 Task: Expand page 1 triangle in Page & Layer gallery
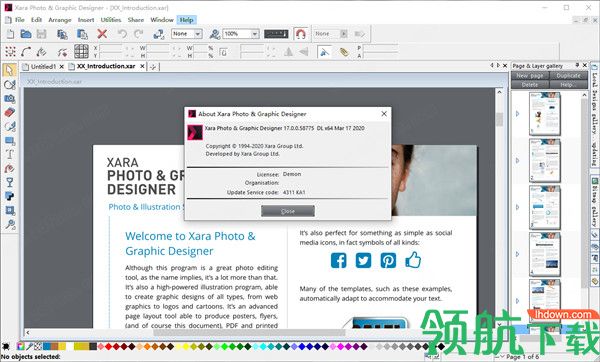pos(518,114)
